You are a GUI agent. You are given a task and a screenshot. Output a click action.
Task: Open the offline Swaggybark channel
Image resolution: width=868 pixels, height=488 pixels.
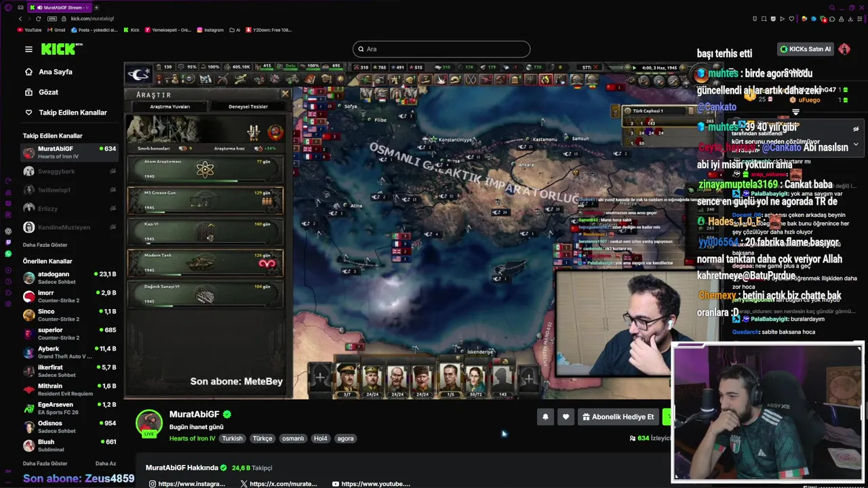click(x=69, y=171)
